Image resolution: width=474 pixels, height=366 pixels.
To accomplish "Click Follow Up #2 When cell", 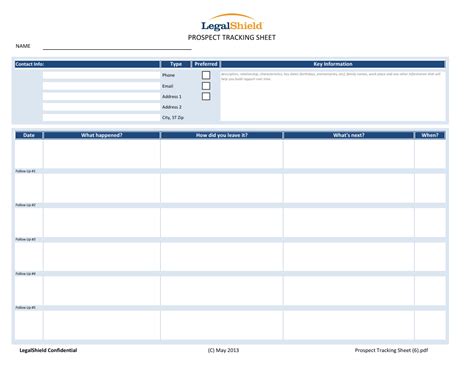I will point(430,223).
